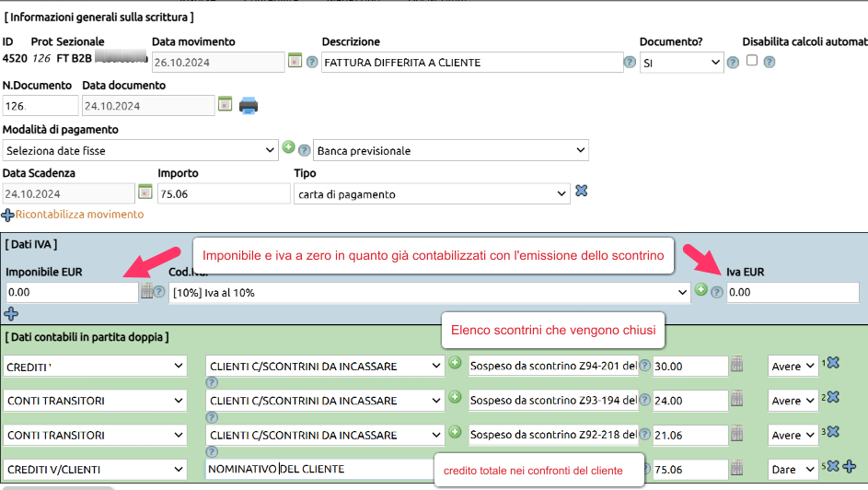Click Iva EUR field showing 0.00
The width and height of the screenshot is (868, 490).
pyautogui.click(x=793, y=292)
